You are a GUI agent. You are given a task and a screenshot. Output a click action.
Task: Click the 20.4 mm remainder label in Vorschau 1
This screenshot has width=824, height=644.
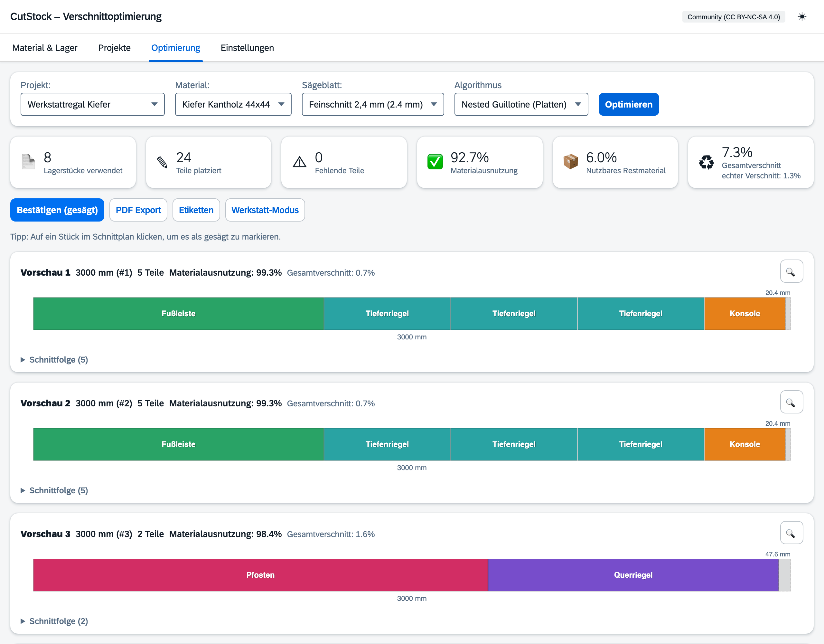[778, 293]
